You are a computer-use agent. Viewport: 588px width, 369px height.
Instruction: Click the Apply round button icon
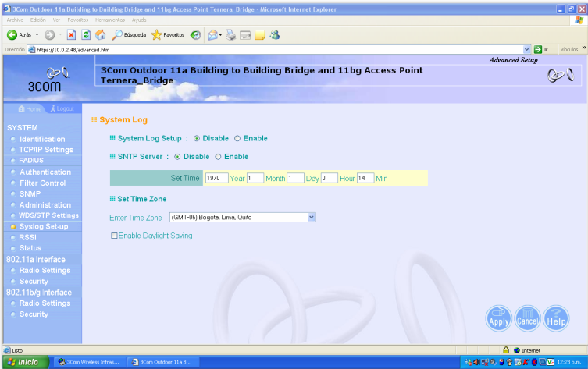click(498, 318)
